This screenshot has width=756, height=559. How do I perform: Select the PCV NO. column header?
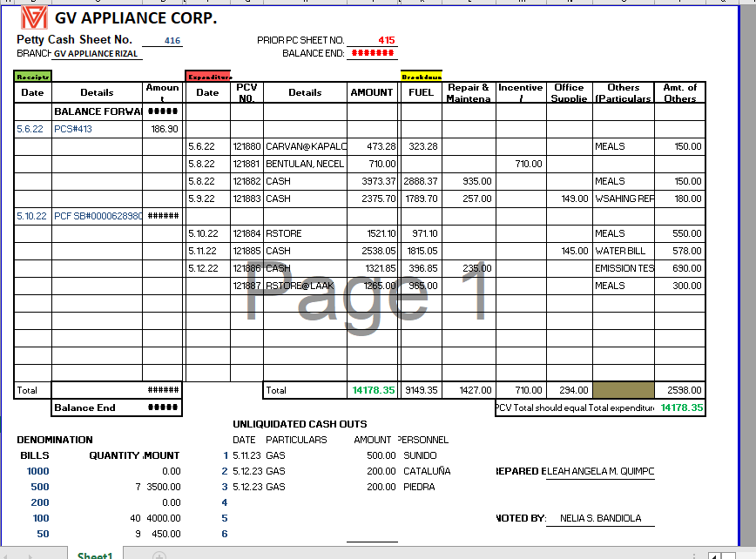[246, 92]
